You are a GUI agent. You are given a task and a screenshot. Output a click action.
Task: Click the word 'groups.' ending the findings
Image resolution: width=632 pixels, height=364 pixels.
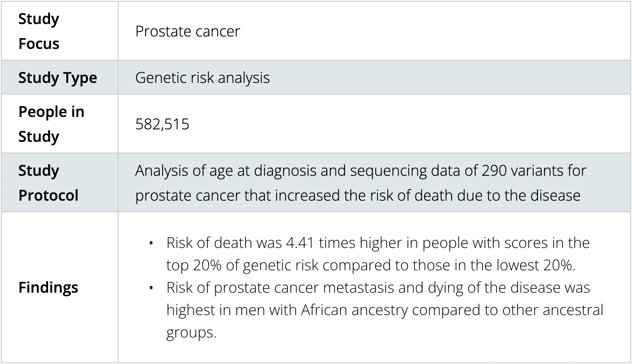point(192,332)
